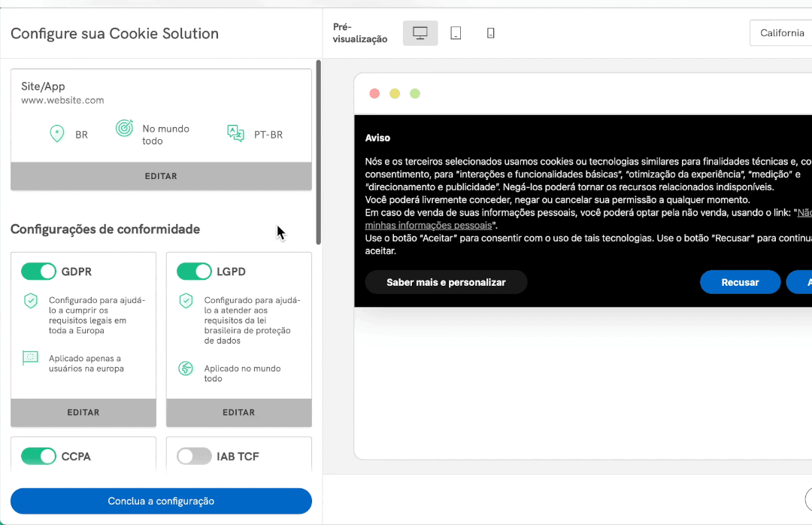Click the PT-BR language translation icon
Image resolution: width=812 pixels, height=525 pixels.
coord(235,134)
